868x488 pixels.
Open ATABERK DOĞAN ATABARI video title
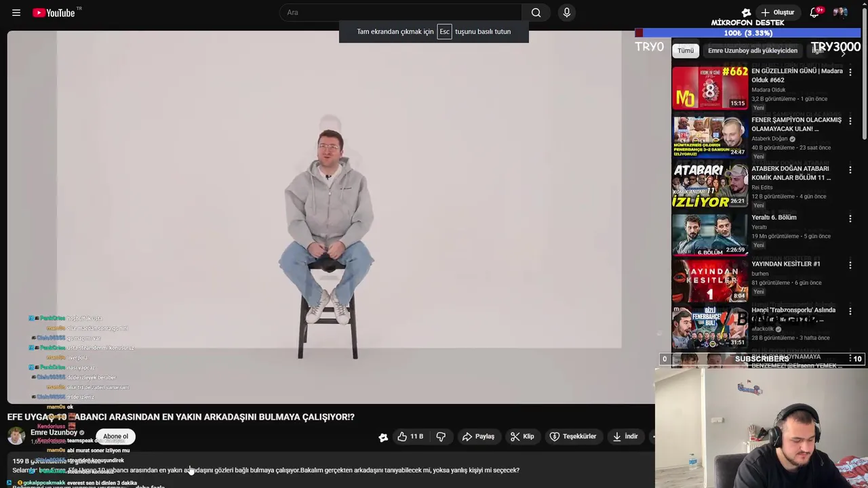click(791, 173)
